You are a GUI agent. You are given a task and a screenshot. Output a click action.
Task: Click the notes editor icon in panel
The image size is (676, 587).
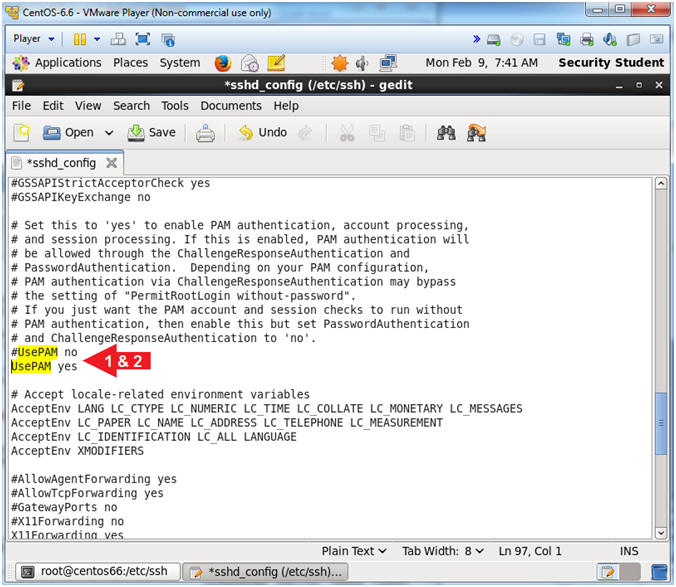[276, 63]
